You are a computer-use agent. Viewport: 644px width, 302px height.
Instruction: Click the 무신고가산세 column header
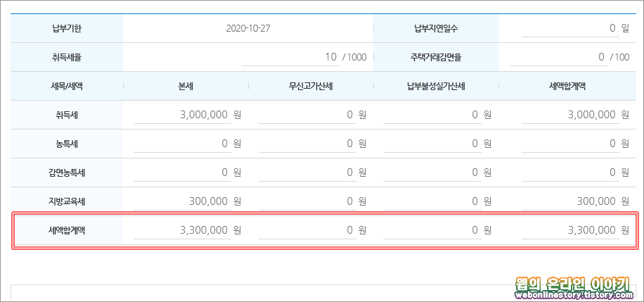point(311,86)
